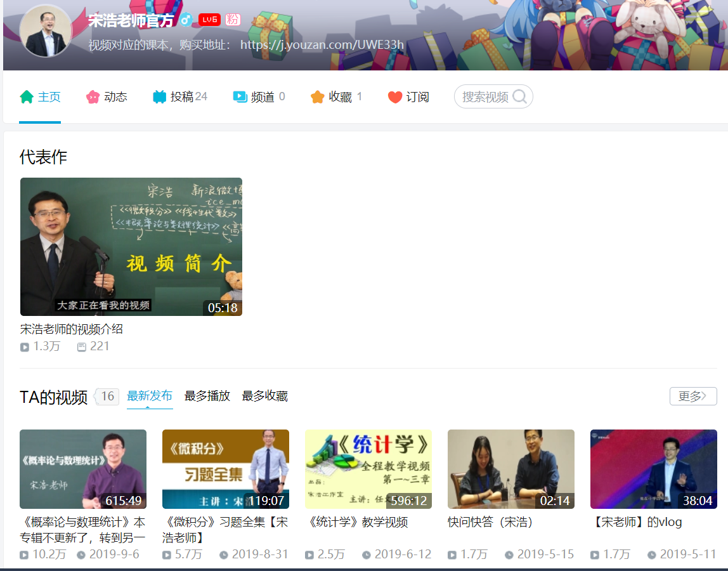Image resolution: width=728 pixels, height=571 pixels.
Task: Click the 代表作 section heading
Action: pos(43,157)
